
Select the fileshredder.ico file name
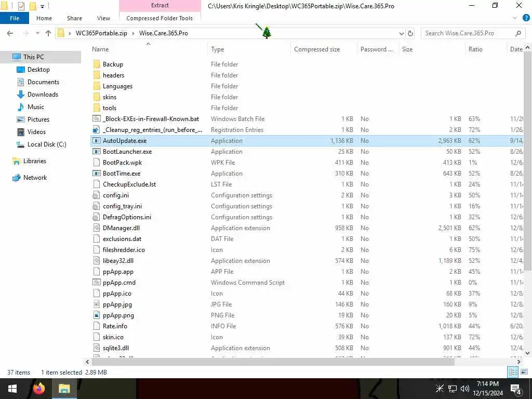point(124,250)
